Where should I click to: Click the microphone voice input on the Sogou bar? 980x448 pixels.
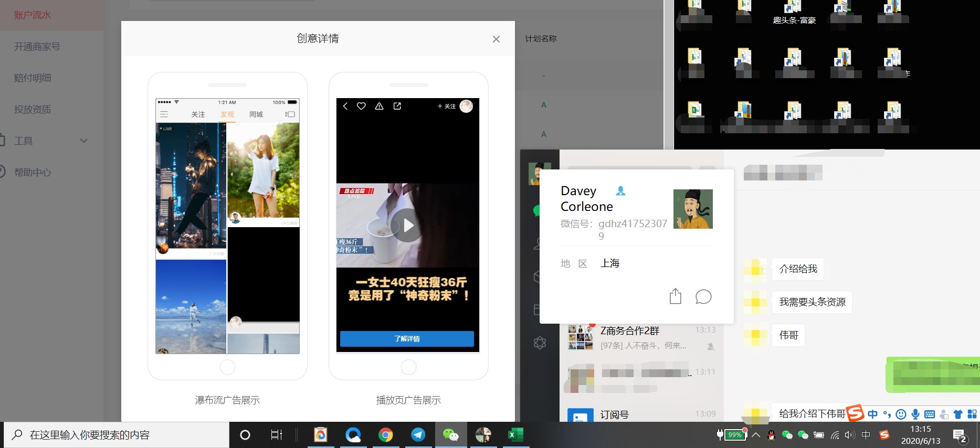(x=915, y=414)
